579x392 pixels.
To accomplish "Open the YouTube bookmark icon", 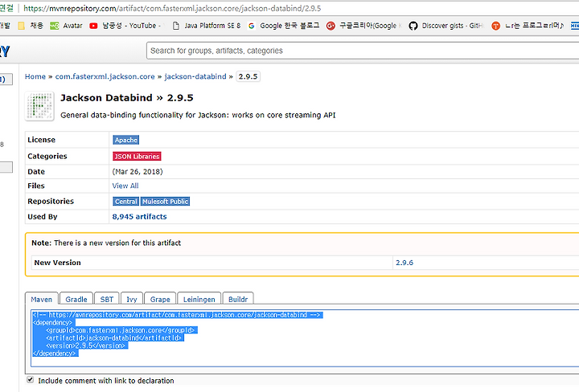I will pyautogui.click(x=93, y=26).
